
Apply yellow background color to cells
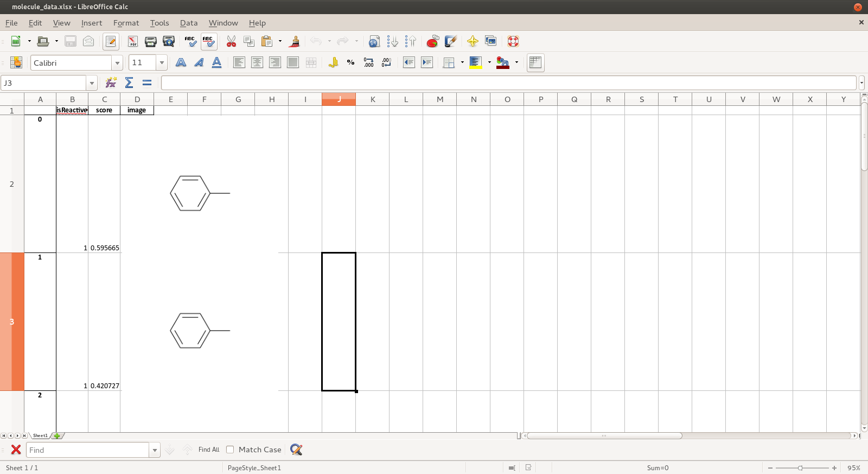point(476,62)
